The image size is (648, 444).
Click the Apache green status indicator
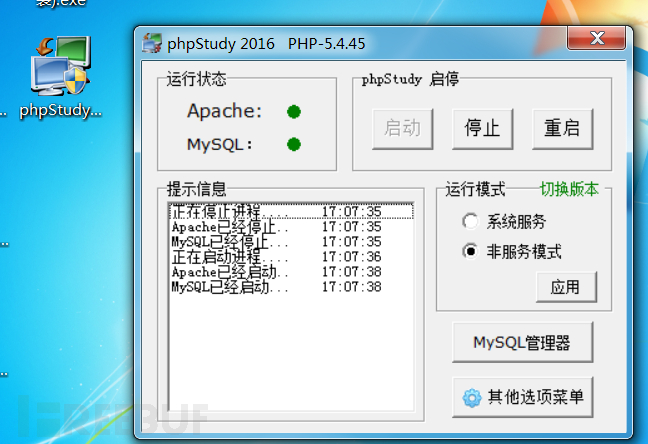coord(294,112)
